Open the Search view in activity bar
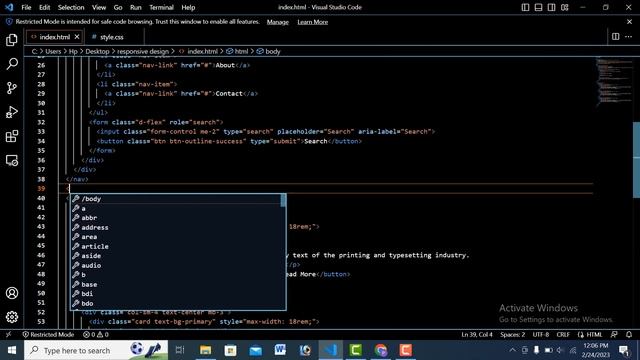Image resolution: width=640 pixels, height=360 pixels. coord(12,64)
